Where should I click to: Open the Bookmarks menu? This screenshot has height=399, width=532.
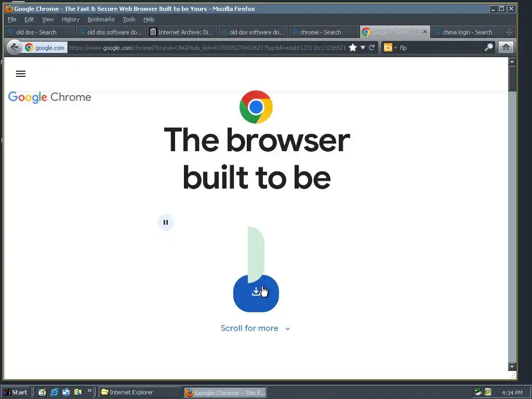101,19
